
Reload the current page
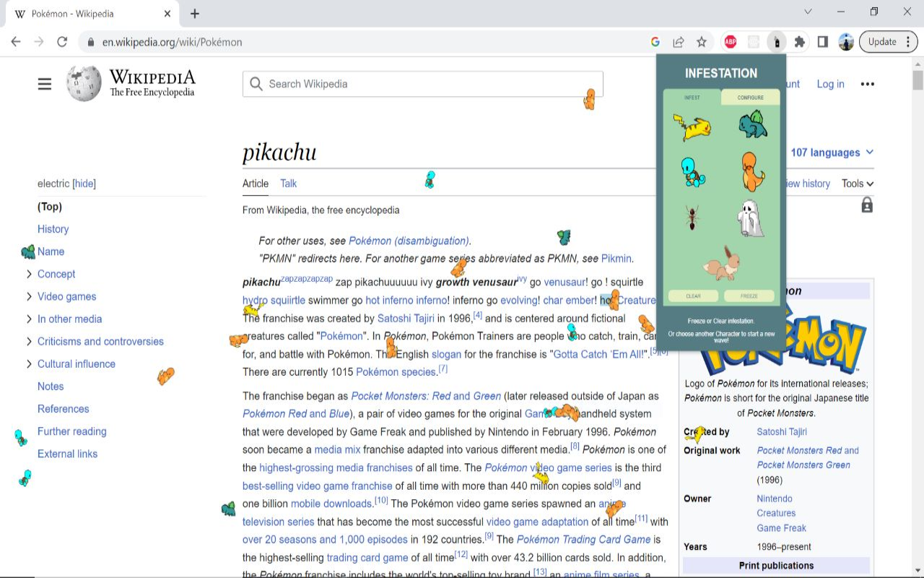click(62, 42)
